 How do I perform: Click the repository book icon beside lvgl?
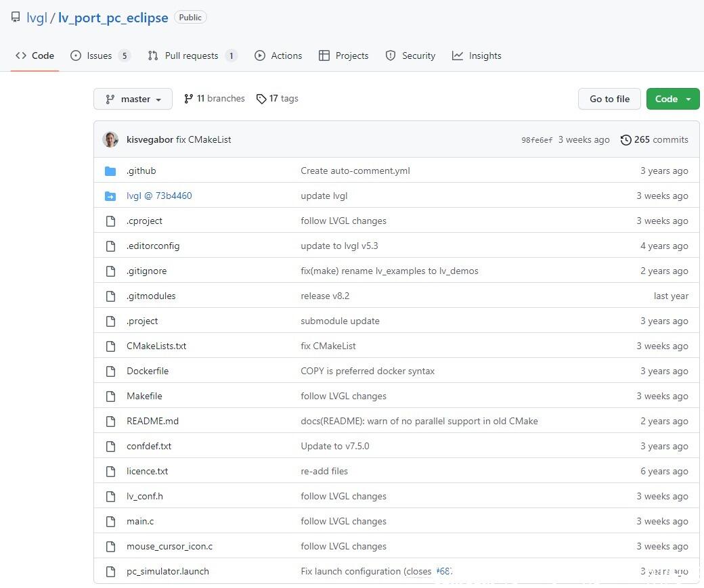16,18
